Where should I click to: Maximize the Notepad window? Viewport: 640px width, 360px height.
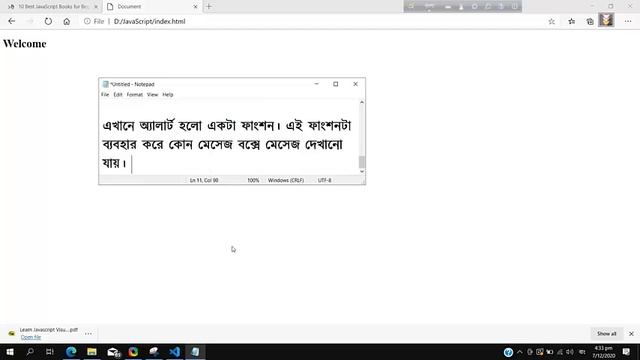[x=336, y=84]
